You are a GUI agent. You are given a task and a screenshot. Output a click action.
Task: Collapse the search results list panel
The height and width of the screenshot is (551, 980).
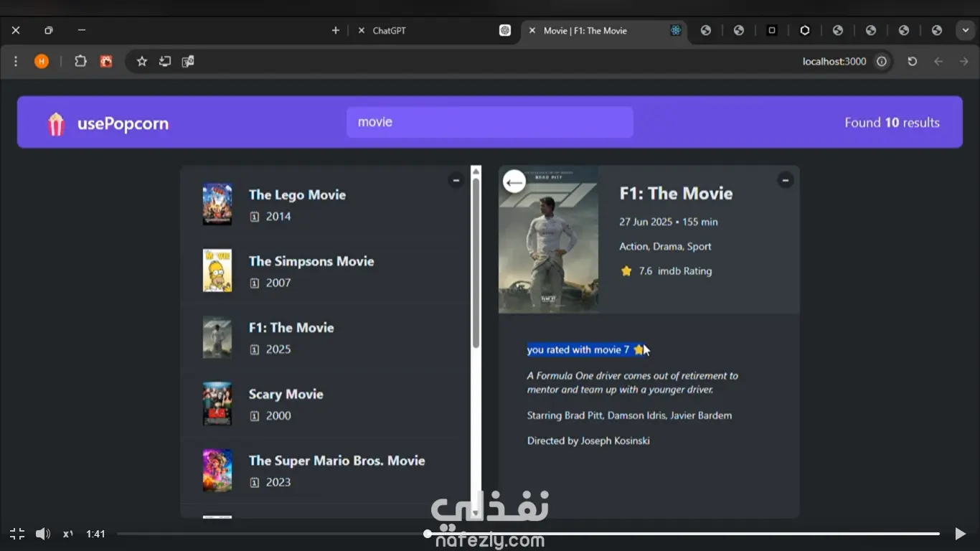pyautogui.click(x=456, y=180)
